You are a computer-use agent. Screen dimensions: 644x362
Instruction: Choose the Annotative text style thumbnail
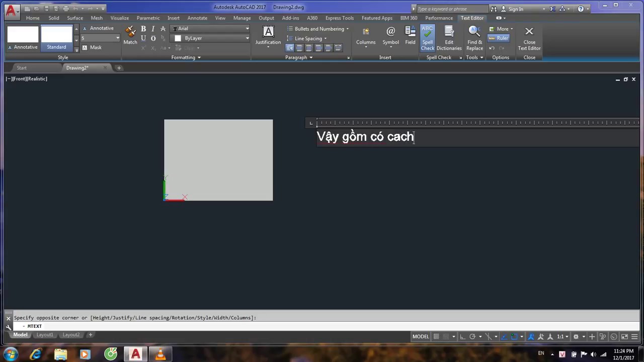coord(23,38)
